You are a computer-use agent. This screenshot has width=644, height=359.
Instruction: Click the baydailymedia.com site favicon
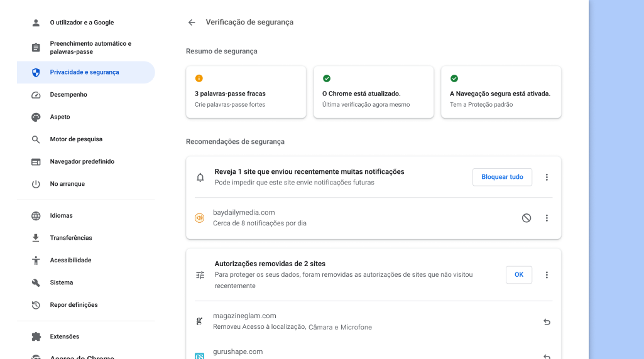[x=200, y=218]
